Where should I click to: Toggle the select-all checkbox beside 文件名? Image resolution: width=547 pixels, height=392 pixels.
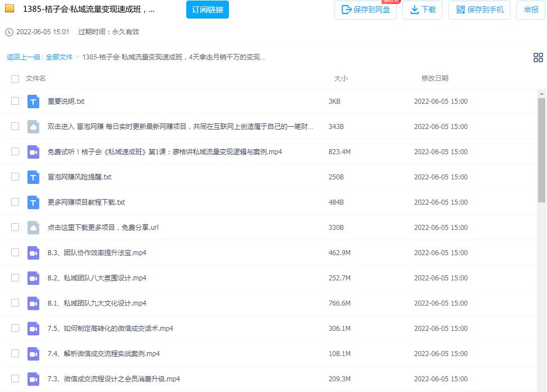15,79
